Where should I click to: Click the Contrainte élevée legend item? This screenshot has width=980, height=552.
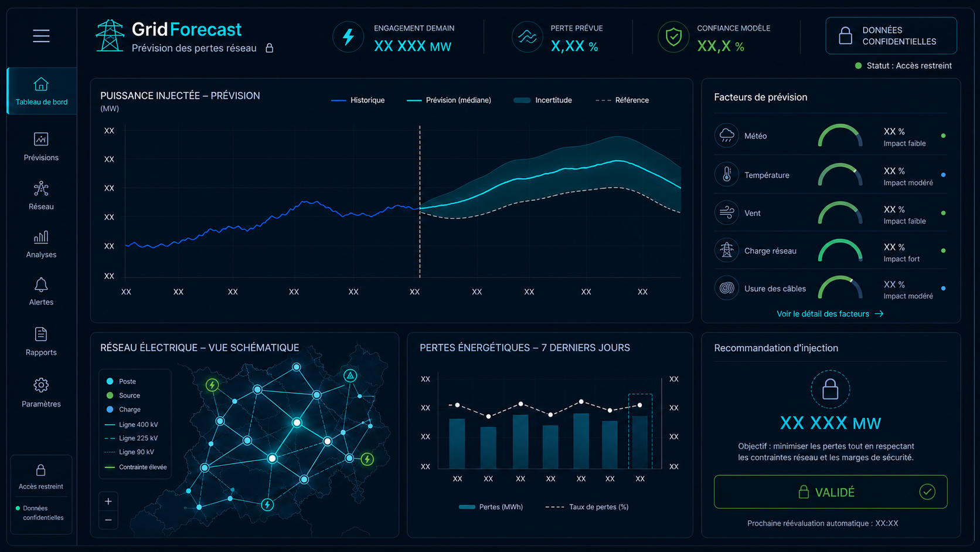136,468
